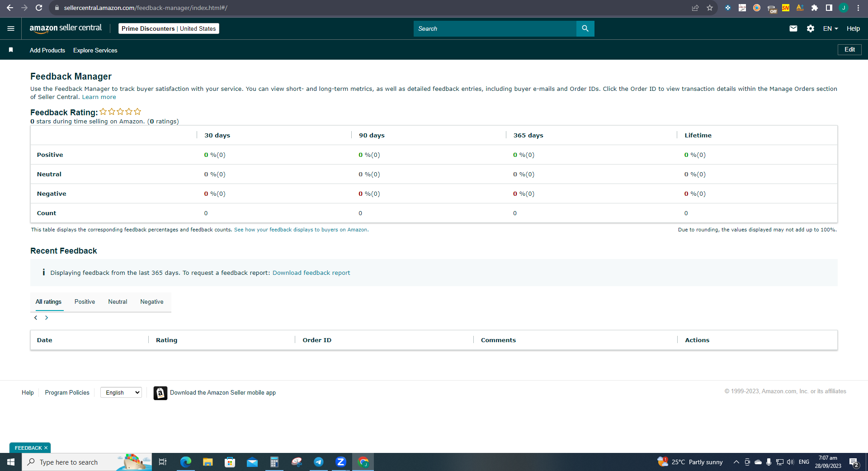Open the settings gear icon
Image resolution: width=868 pixels, height=471 pixels.
coord(811,28)
